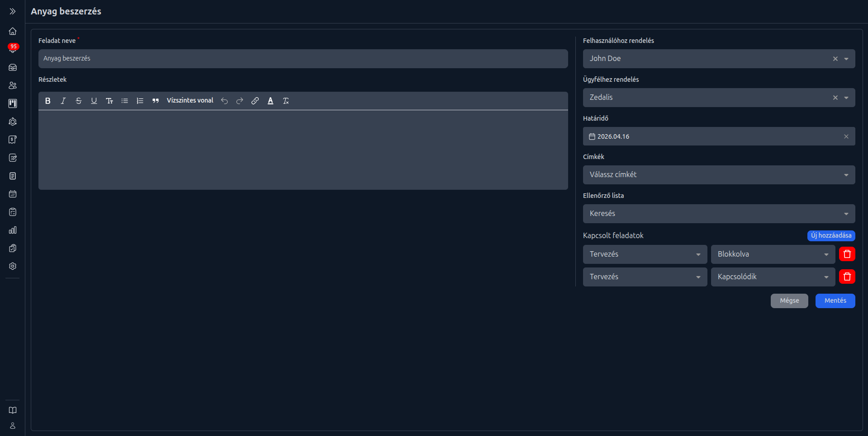Save the task with Mentés
Viewport: 868px width, 436px height.
point(835,301)
